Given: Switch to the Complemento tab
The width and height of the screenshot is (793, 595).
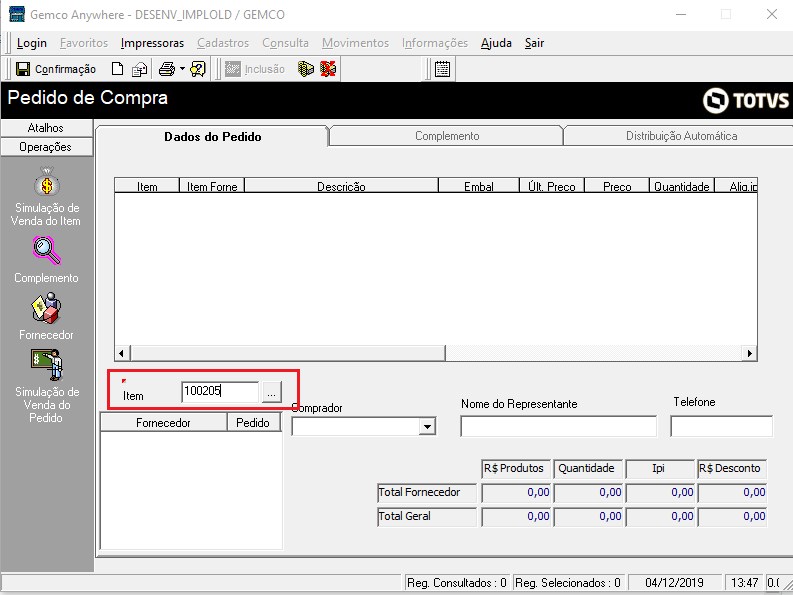Looking at the screenshot, I should (x=447, y=136).
